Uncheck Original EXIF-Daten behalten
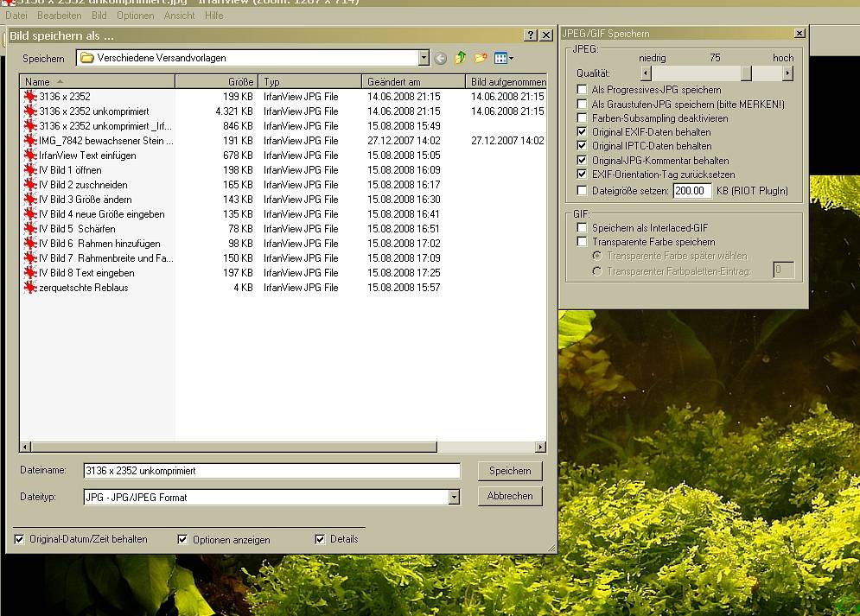 583,132
